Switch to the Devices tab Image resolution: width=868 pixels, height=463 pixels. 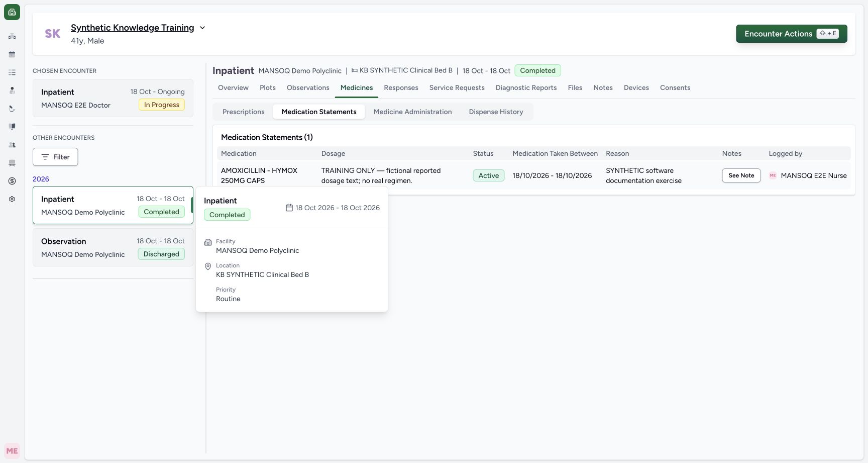pyautogui.click(x=636, y=87)
